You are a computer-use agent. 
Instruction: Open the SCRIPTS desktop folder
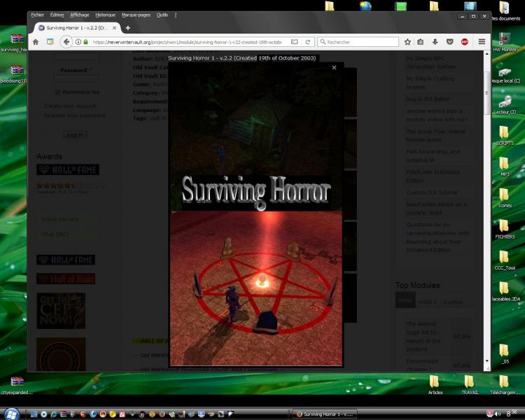pos(505,135)
